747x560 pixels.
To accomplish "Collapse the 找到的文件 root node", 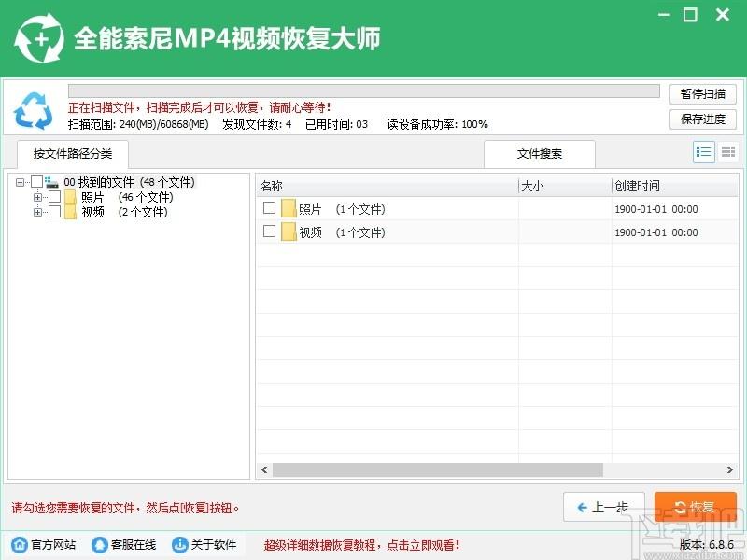I will pos(20,182).
